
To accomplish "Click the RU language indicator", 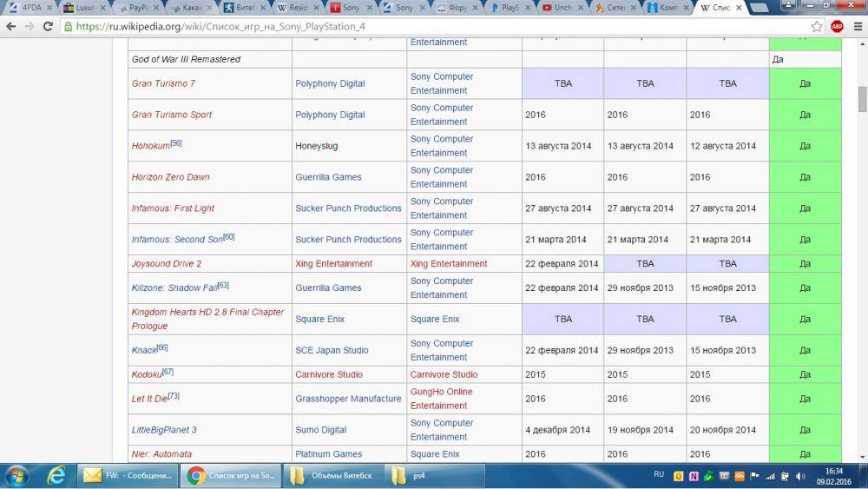I will click(659, 474).
